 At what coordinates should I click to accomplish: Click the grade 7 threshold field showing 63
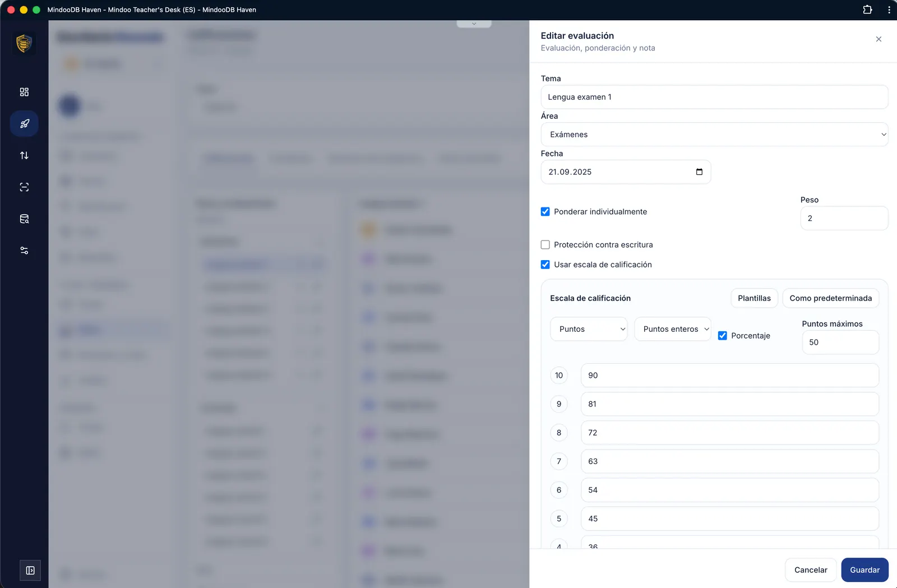pos(729,461)
